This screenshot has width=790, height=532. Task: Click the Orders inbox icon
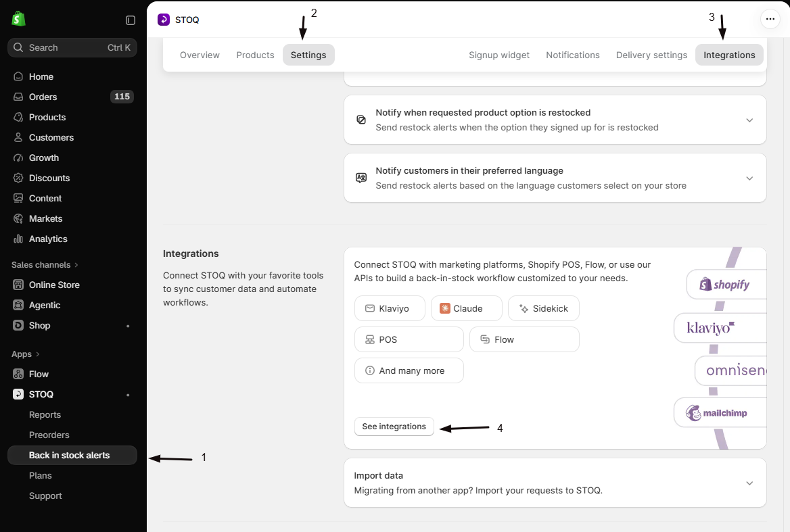click(18, 97)
